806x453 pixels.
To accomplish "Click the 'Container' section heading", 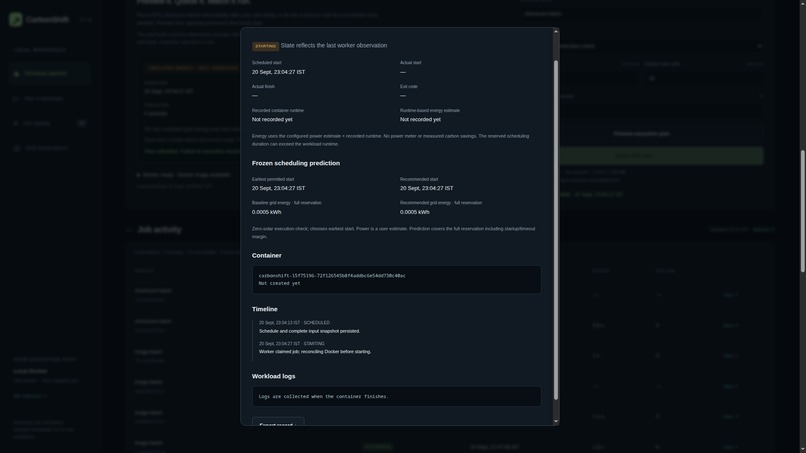I will point(266,256).
